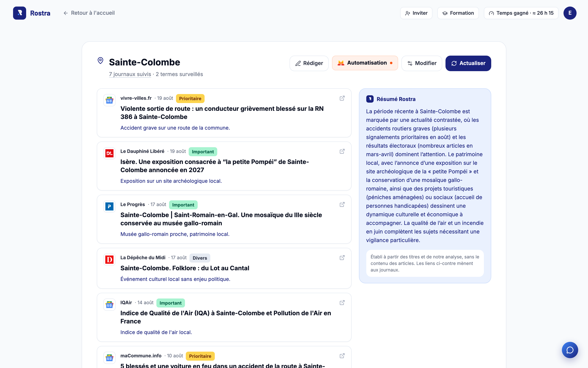Open headline Folklore : du Lot au Cantal
The image size is (588, 368).
coord(185,268)
